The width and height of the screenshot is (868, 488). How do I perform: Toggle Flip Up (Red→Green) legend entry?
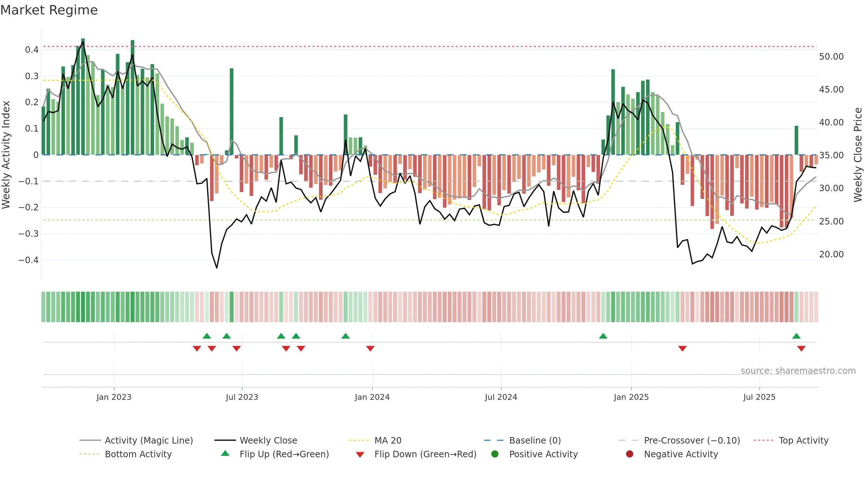point(275,454)
